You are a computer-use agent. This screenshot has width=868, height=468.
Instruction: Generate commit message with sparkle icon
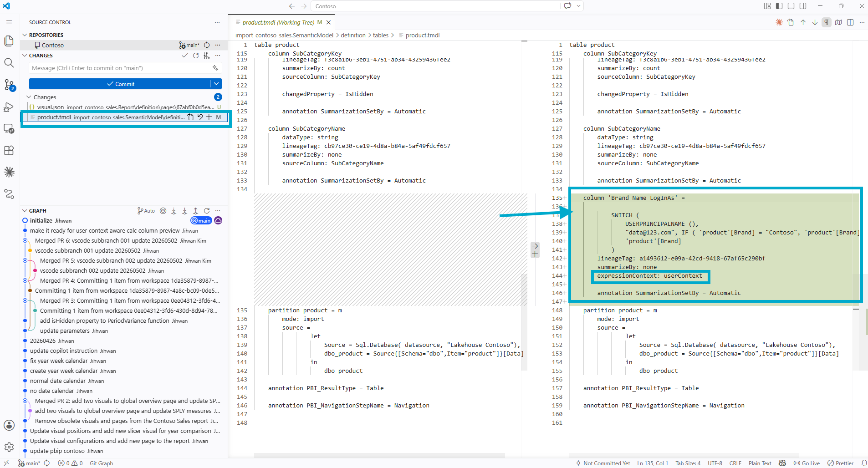[x=215, y=68]
